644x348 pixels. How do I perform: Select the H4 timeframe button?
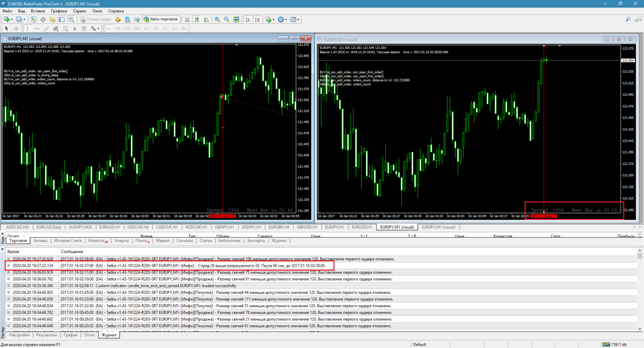156,28
